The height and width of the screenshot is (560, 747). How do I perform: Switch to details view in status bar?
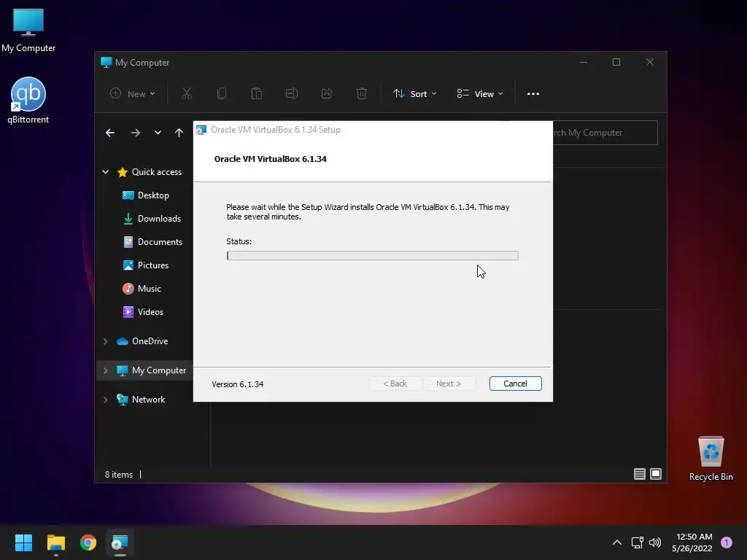(x=639, y=474)
